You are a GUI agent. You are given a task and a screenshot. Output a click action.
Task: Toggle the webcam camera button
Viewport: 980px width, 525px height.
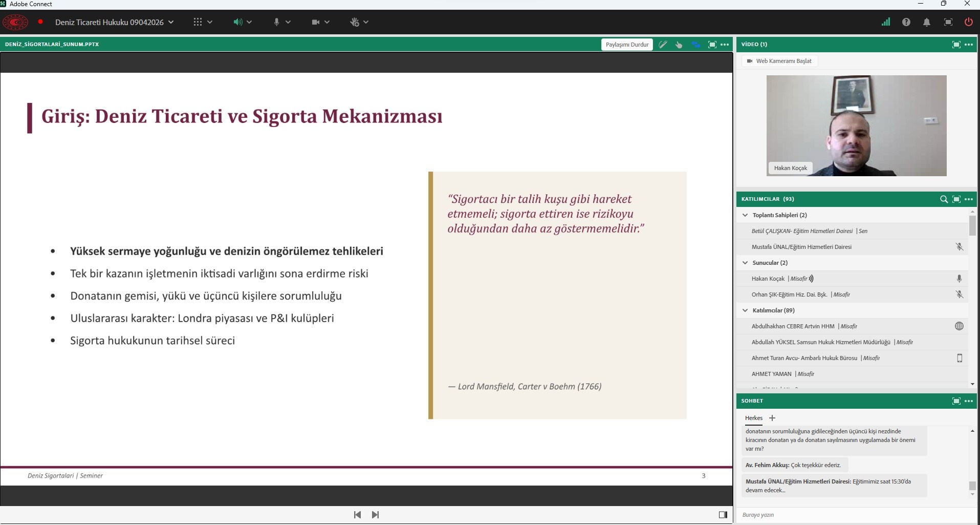tap(315, 22)
